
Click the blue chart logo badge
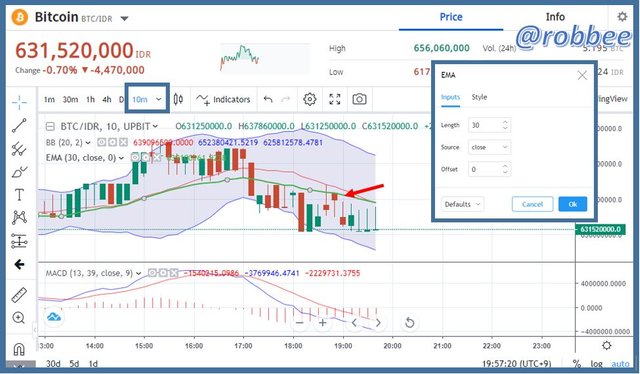point(54,317)
